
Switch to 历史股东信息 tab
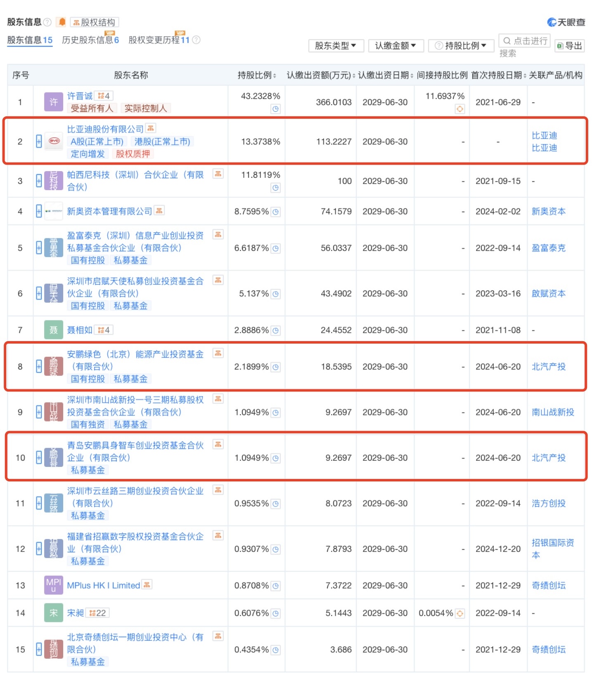[90, 40]
